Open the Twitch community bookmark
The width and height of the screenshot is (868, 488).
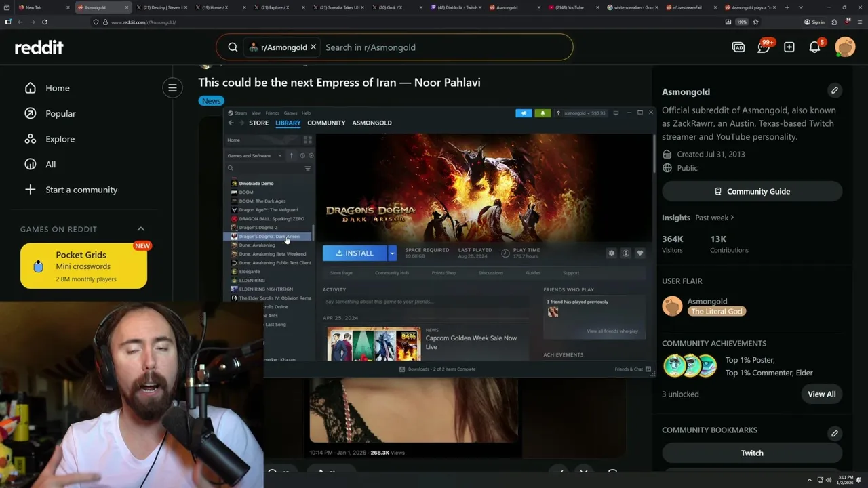click(x=752, y=453)
